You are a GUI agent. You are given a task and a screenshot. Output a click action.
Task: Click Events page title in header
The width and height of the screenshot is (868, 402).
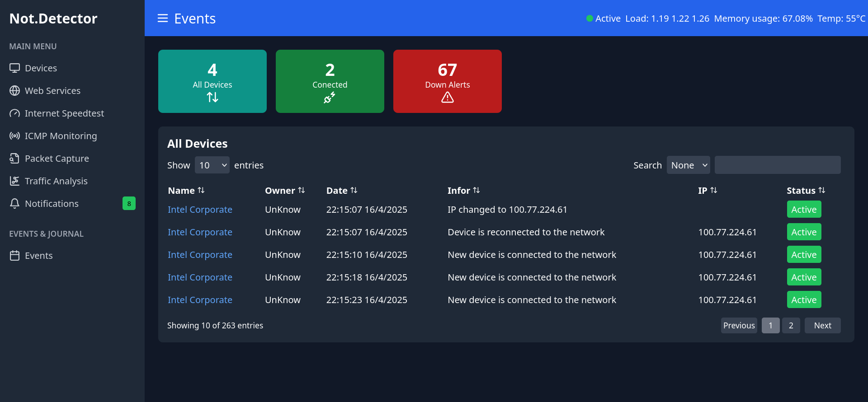(x=195, y=19)
